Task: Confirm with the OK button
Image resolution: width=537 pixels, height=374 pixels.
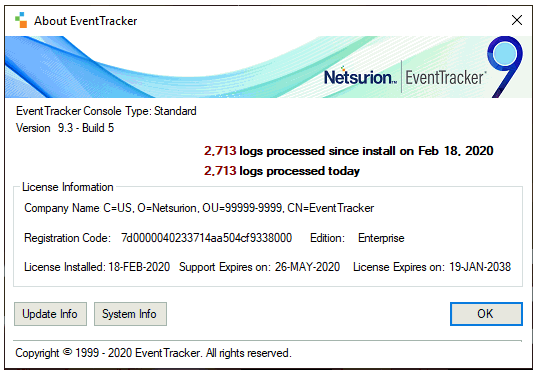Action: click(486, 314)
